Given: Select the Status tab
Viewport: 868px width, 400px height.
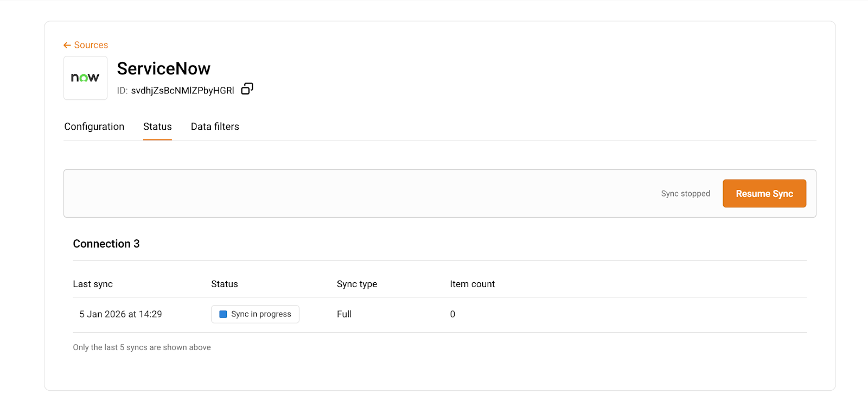Looking at the screenshot, I should (x=157, y=126).
